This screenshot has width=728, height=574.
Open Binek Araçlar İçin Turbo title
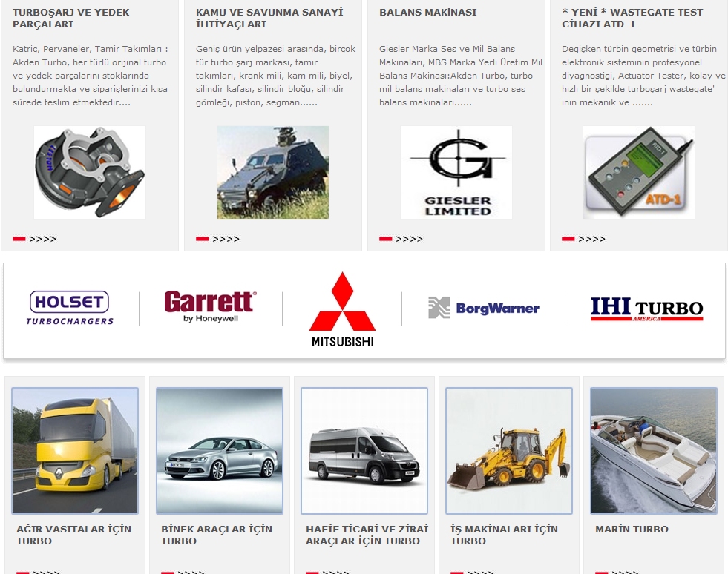217,535
